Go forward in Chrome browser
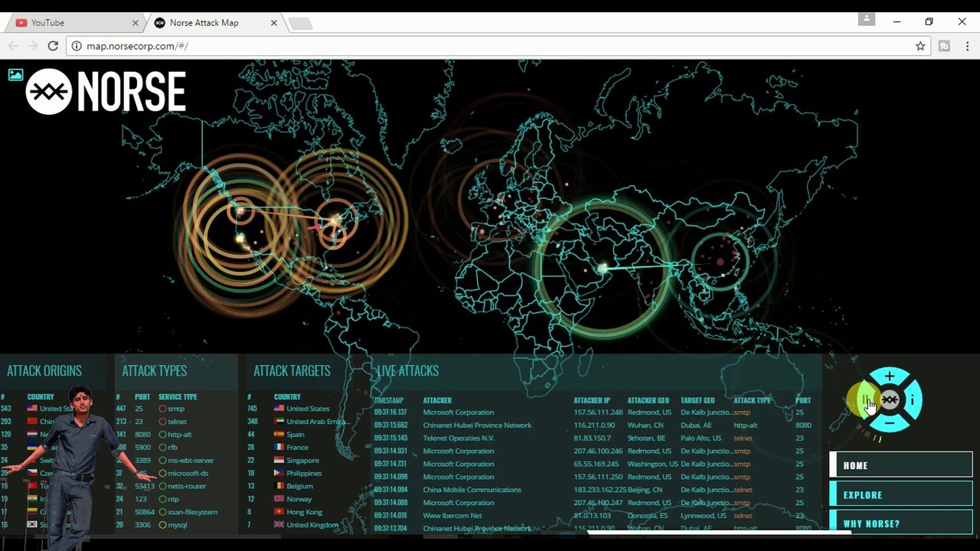Image resolution: width=980 pixels, height=551 pixels. 33,46
